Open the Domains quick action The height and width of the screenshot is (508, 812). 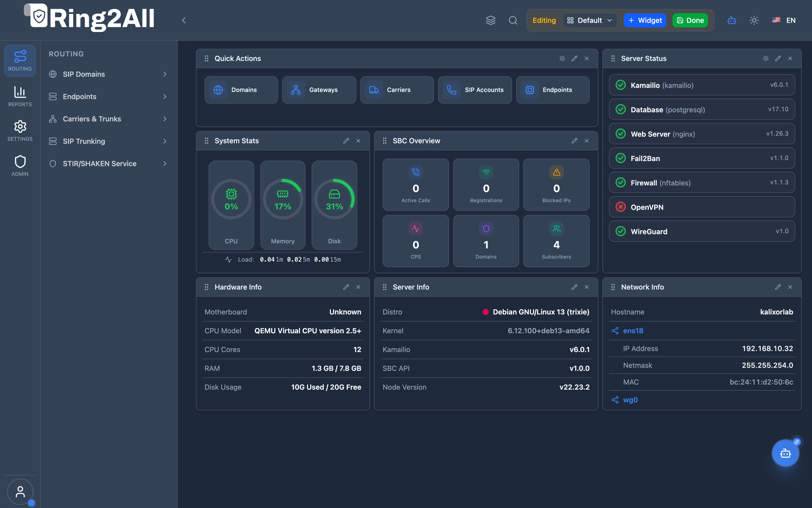pos(241,90)
